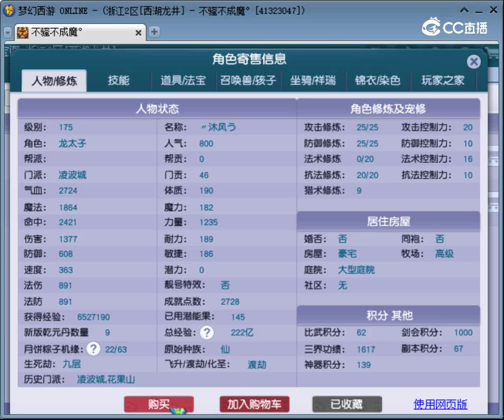Open the 锦衣/染色 tab
Screen dimensions: 504x420
point(378,80)
